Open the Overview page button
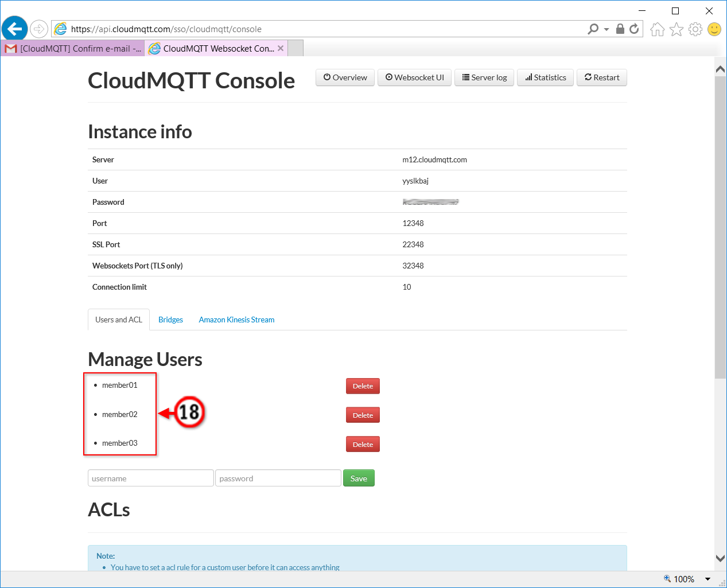Screen dimensions: 727x588 pos(345,77)
